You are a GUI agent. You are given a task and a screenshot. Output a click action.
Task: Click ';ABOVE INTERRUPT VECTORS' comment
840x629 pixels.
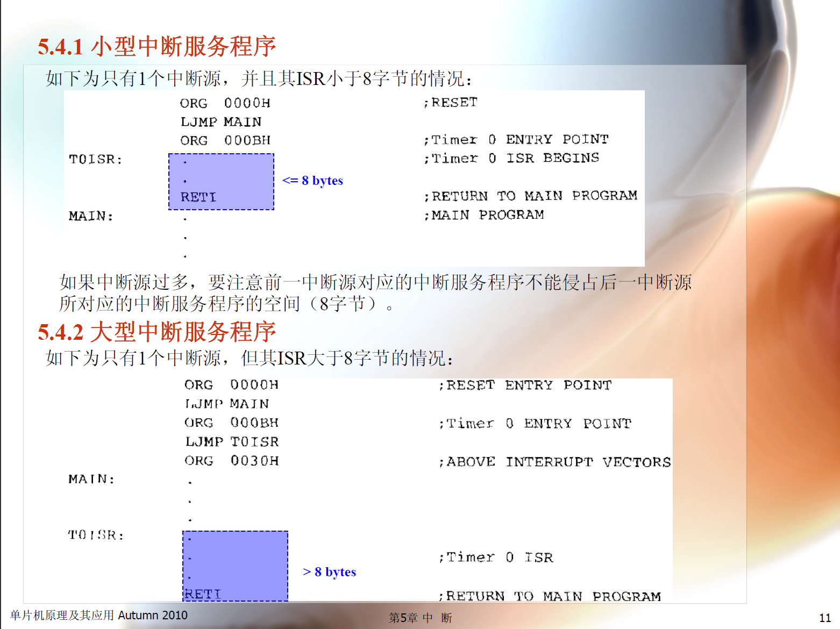point(555,462)
